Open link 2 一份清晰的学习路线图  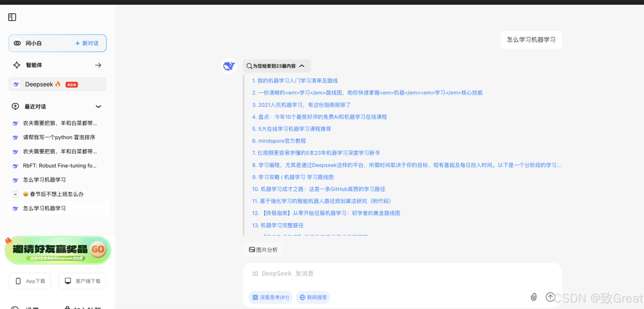(x=367, y=93)
